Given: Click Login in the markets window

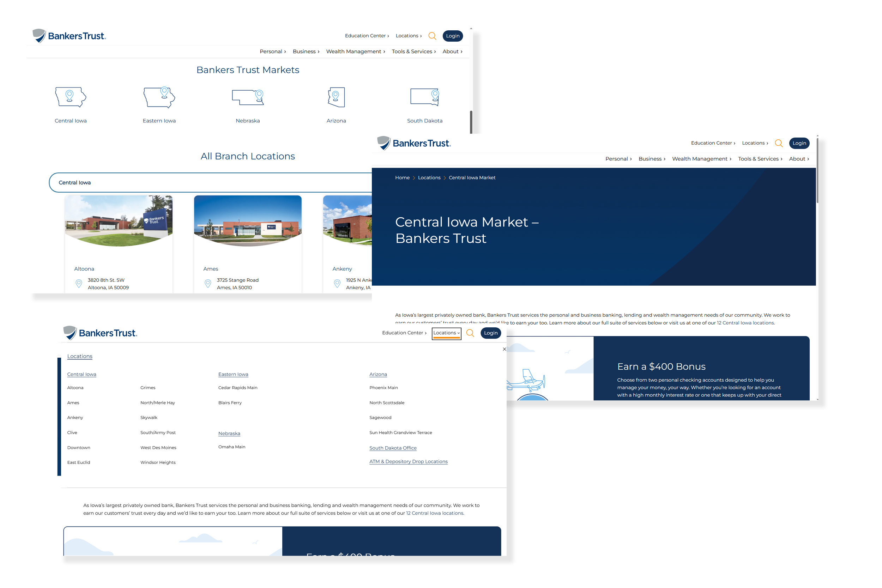Looking at the screenshot, I should coord(453,36).
